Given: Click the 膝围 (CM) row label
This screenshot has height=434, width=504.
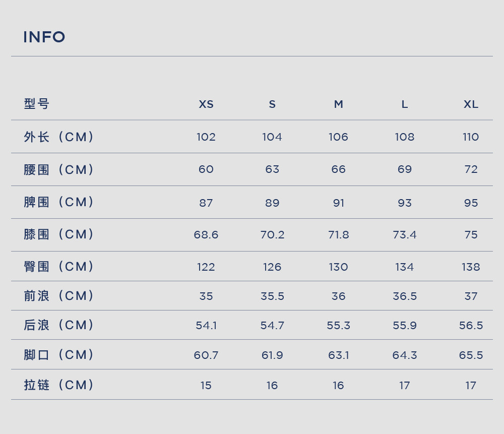Looking at the screenshot, I should (x=59, y=234).
